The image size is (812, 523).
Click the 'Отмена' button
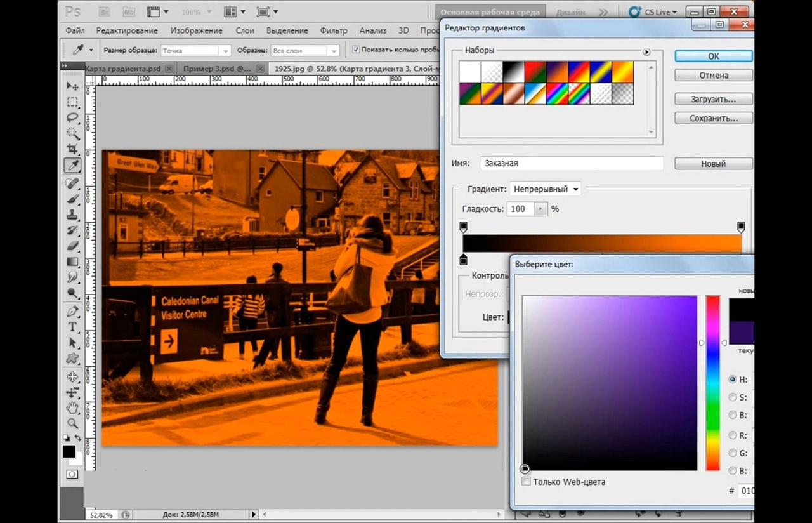714,75
